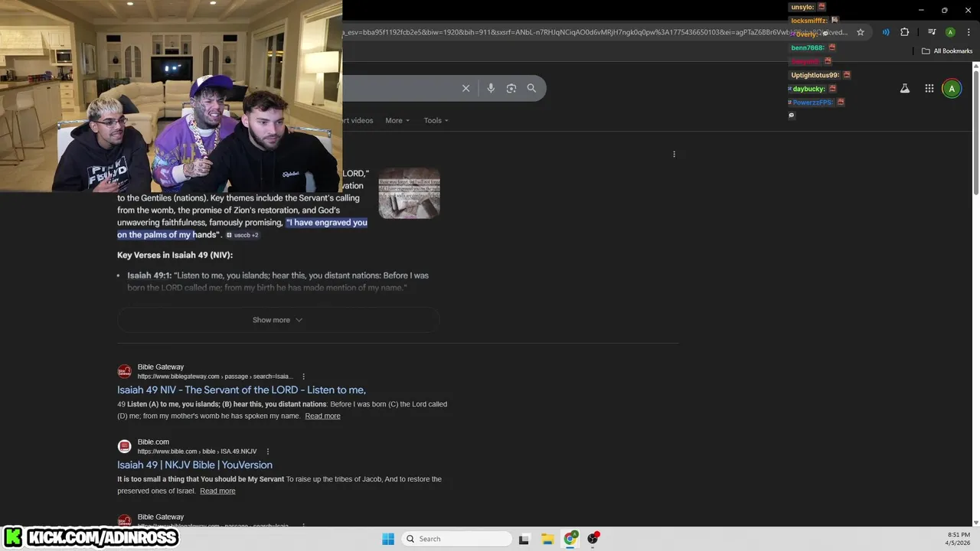Click the daybucky chat username
The height and width of the screenshot is (551, 980).
tap(808, 89)
